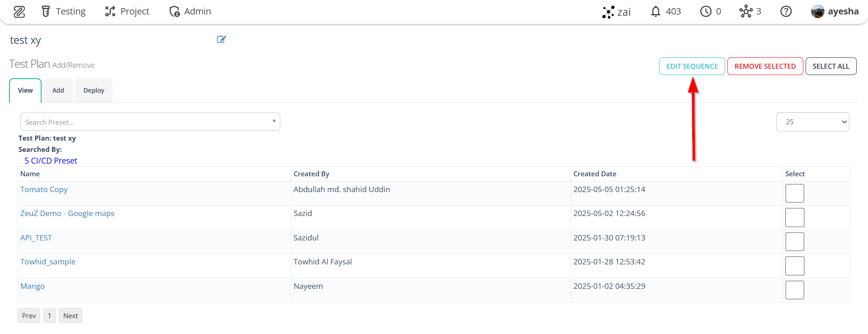Click the ayesha profile avatar

click(x=817, y=11)
